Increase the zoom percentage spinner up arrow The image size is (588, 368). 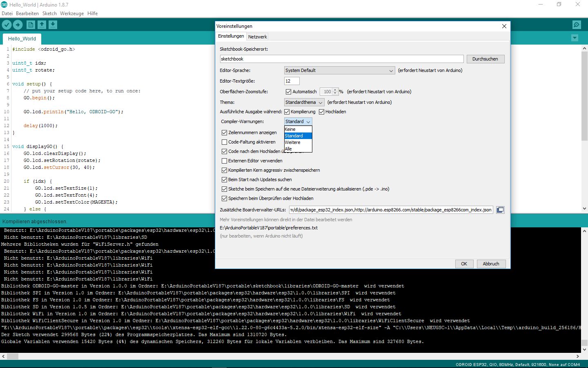(335, 90)
